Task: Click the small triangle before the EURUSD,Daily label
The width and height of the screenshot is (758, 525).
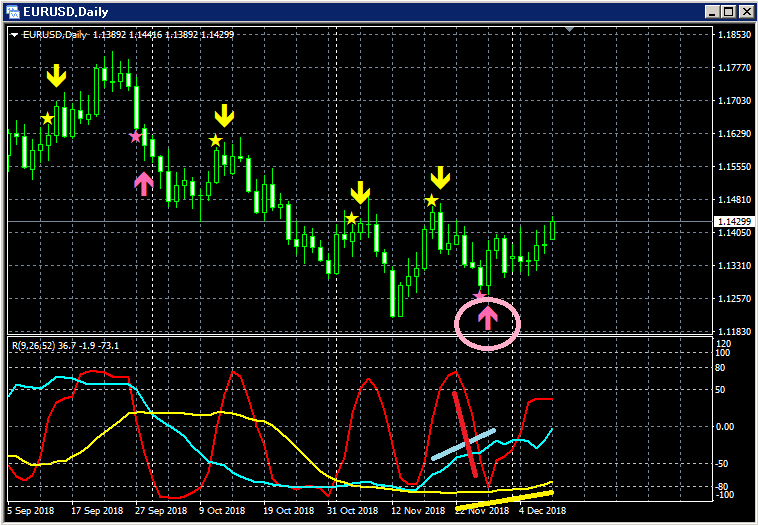Action: [x=15, y=35]
